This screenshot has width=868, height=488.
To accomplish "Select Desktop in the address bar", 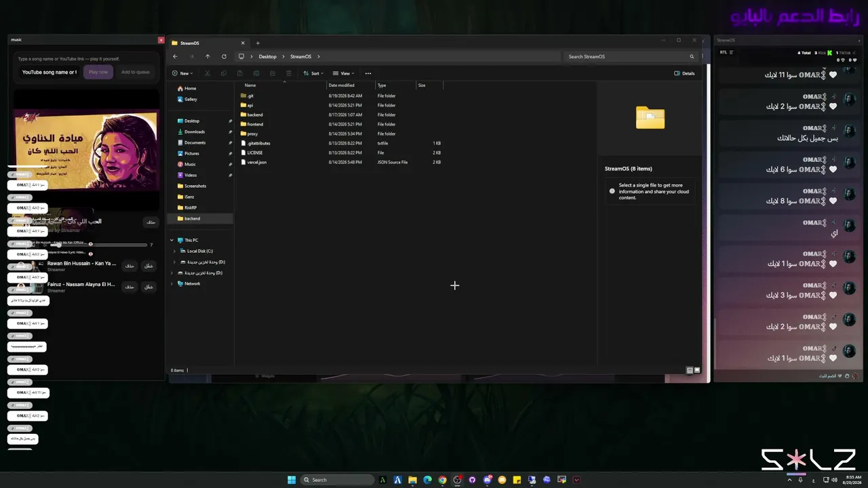I will tap(267, 56).
